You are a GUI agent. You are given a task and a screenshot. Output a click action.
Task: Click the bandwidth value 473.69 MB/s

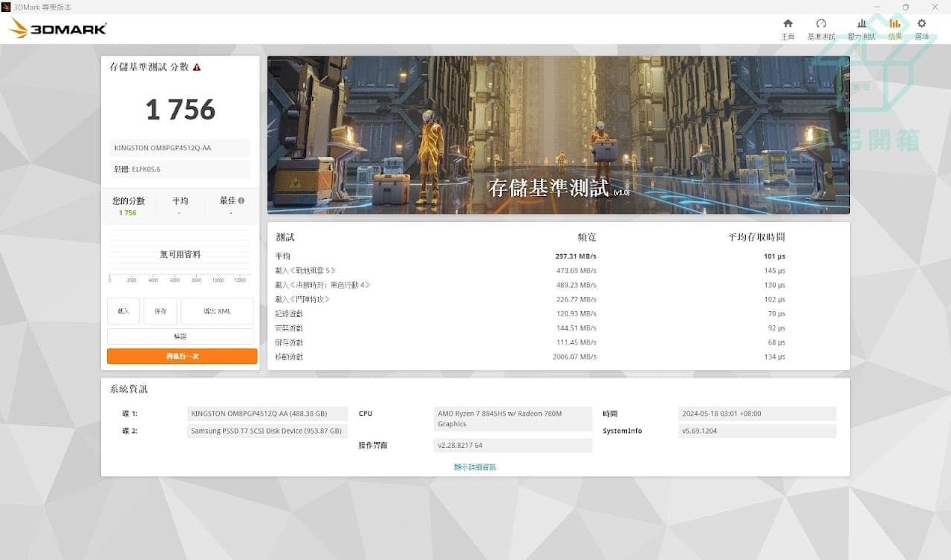pos(577,270)
